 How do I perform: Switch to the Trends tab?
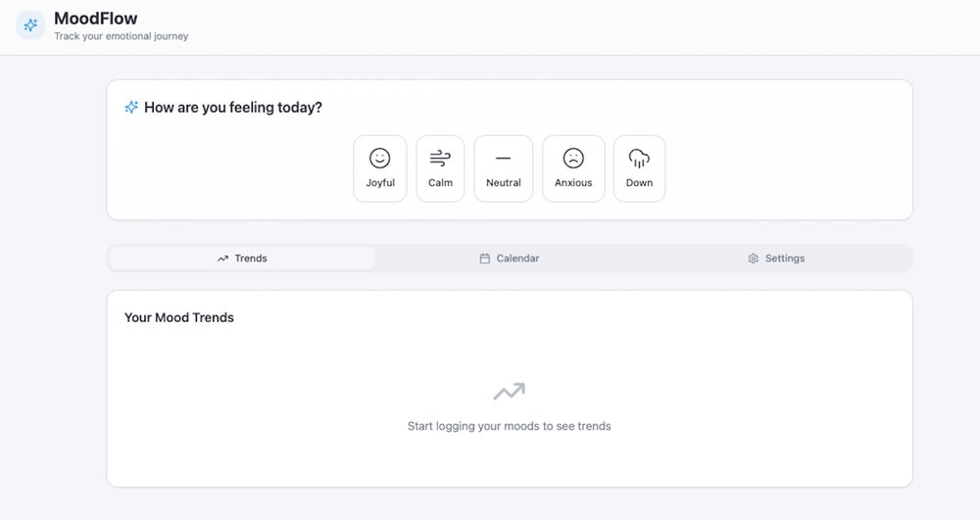click(242, 259)
